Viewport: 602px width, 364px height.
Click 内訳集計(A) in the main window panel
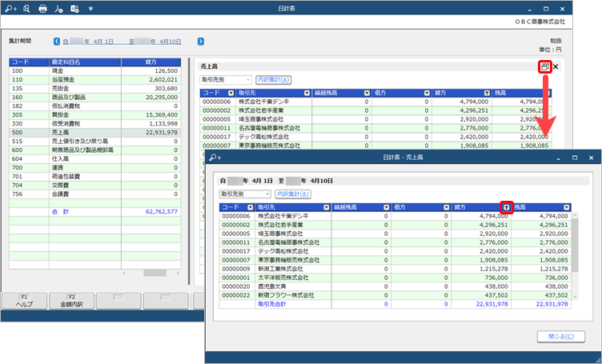[273, 80]
